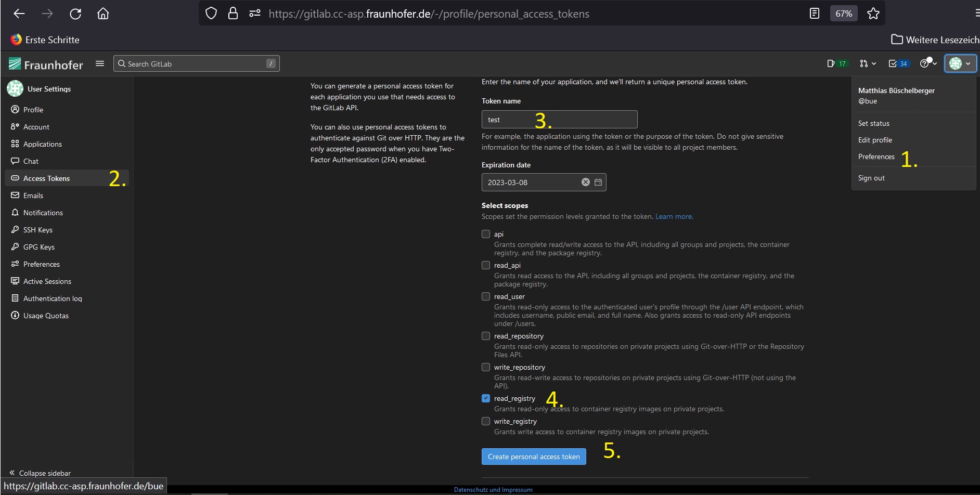980x495 pixels.
Task: Enable the write_repository scope checkbox
Action: pos(486,367)
